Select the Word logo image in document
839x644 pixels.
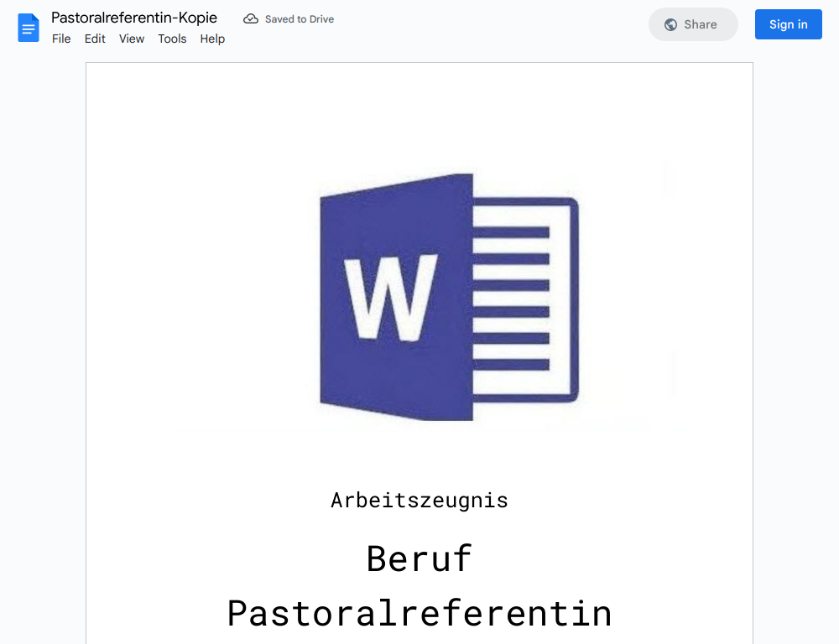(x=450, y=298)
